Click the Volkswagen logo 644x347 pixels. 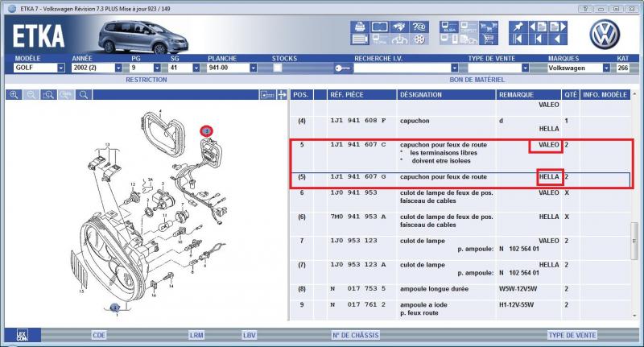(605, 34)
